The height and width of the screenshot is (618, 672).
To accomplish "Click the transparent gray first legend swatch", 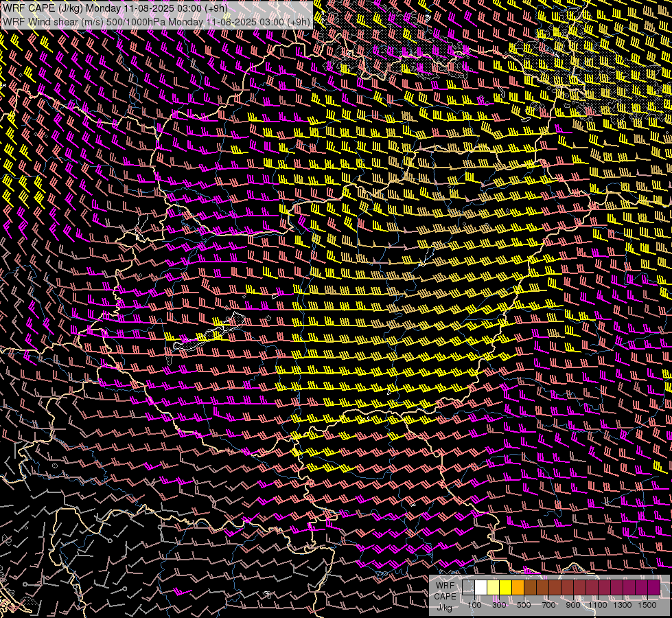I will [x=468, y=588].
